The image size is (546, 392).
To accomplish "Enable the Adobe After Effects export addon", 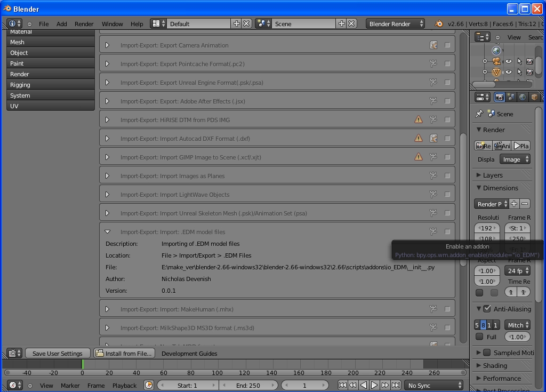I will pyautogui.click(x=447, y=101).
